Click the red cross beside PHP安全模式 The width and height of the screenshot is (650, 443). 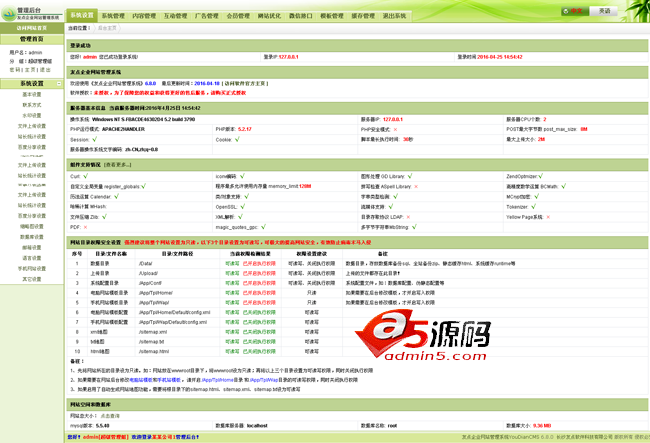(x=395, y=130)
